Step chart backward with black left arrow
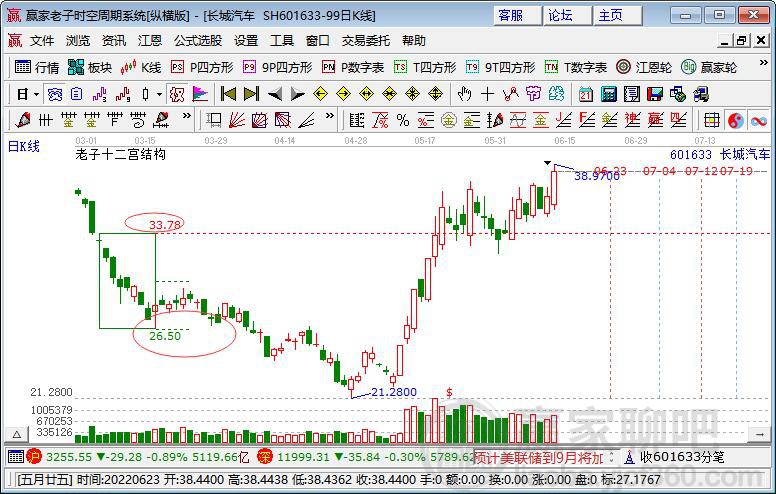This screenshot has height=494, width=776. [275, 94]
